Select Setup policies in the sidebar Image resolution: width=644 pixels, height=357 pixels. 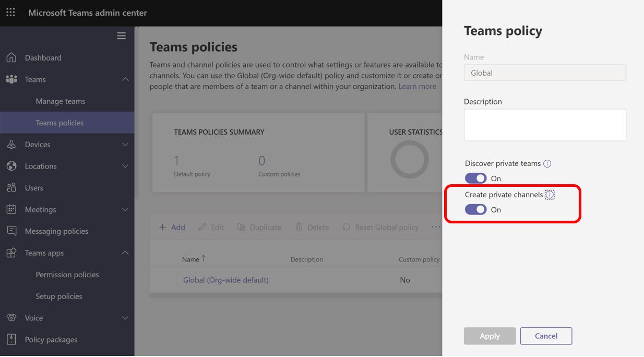pos(58,296)
